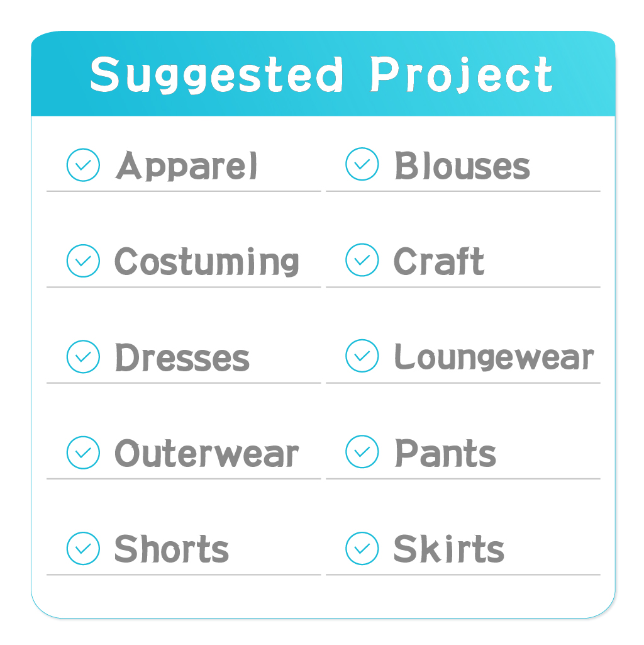Tap the checkmark circle by Loungewear
The width and height of the screenshot is (644, 645).
coord(362,356)
